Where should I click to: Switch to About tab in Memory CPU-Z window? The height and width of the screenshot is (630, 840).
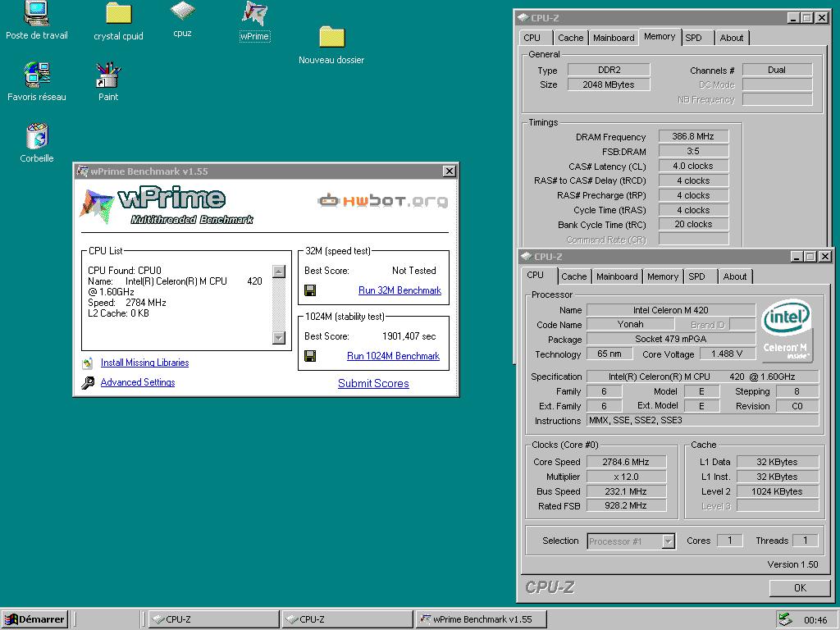point(731,38)
